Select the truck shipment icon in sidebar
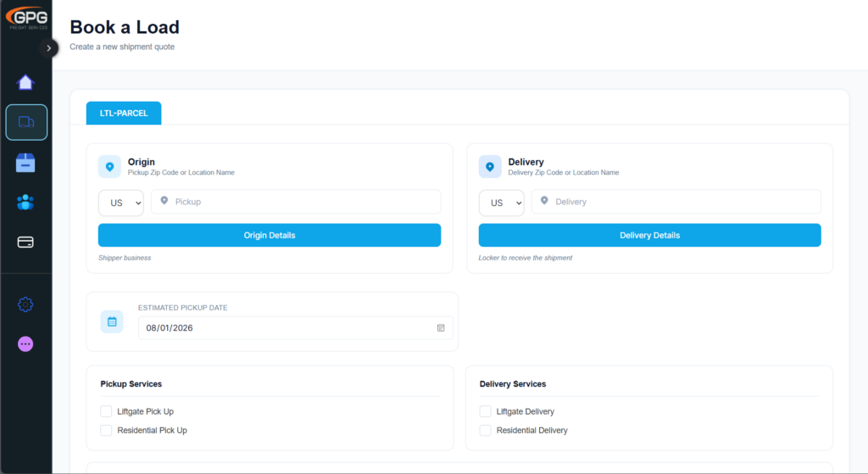Viewport: 868px width, 474px height. 26,122
